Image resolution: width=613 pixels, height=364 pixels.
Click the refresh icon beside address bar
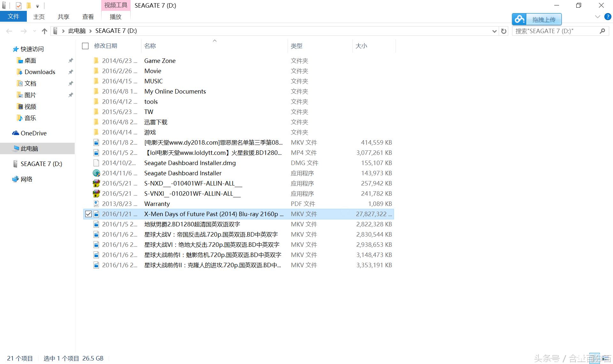(504, 31)
